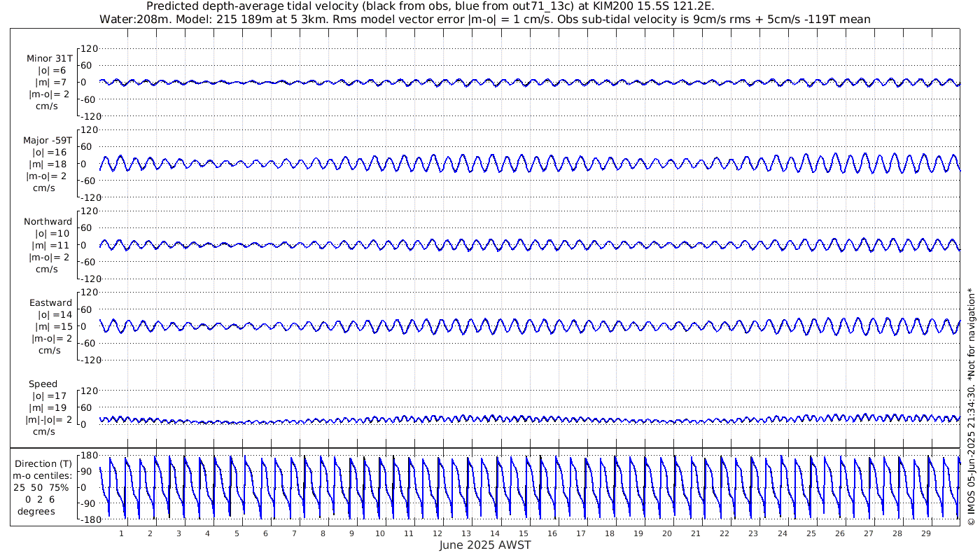The width and height of the screenshot is (980, 560).
Task: Click the "Northward" panel label
Action: tap(48, 221)
